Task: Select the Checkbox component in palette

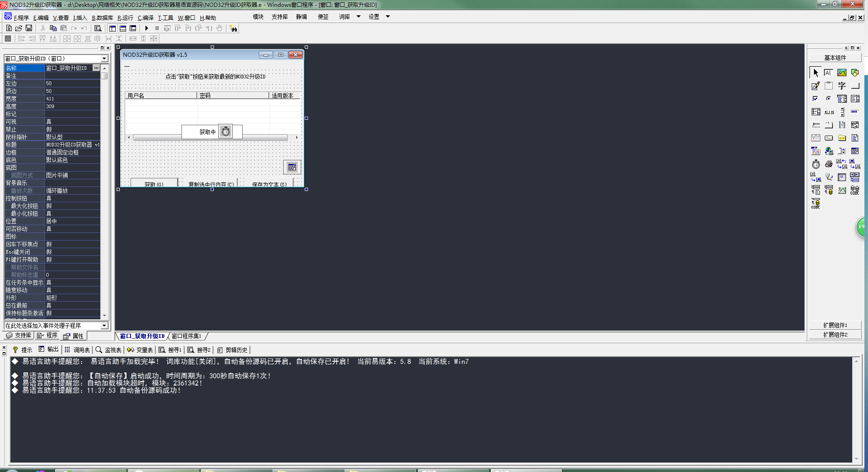Action: 816,99
